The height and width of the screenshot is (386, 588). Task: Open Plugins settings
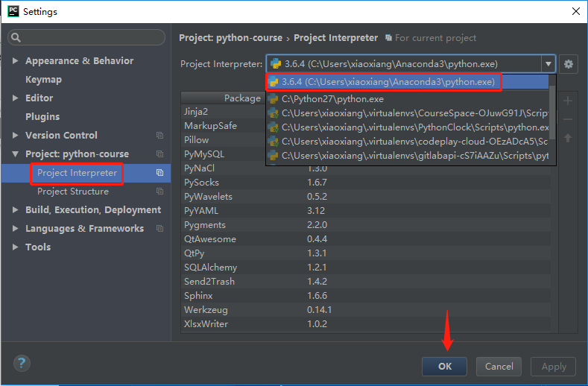coord(42,117)
